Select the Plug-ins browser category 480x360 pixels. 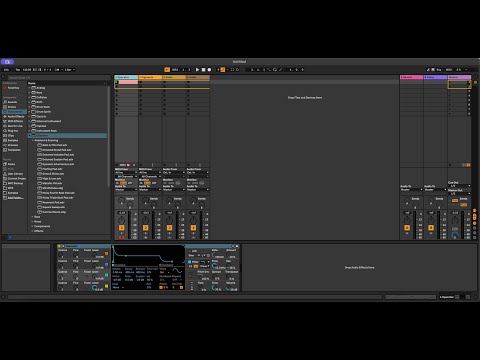click(13, 131)
